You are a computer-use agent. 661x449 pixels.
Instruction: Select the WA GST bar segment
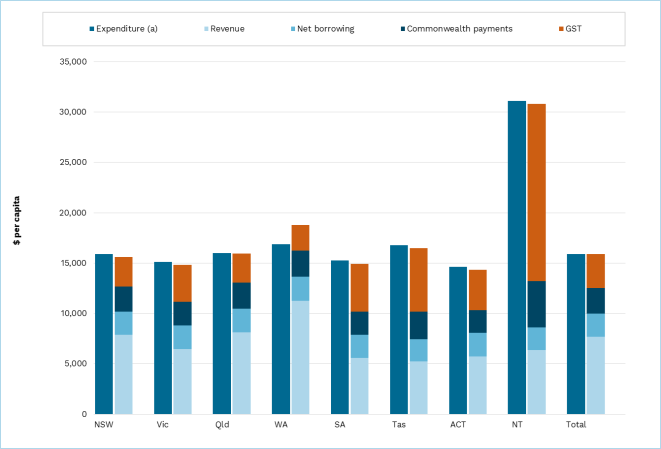coord(300,238)
